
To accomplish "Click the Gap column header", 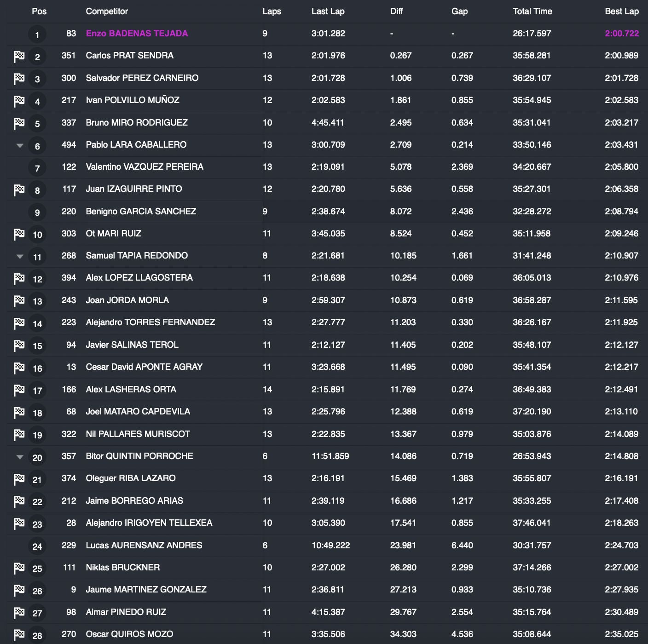I will [x=459, y=11].
